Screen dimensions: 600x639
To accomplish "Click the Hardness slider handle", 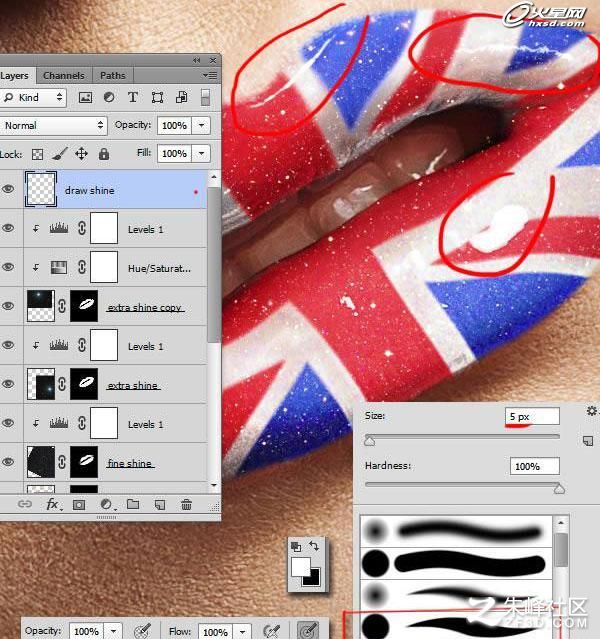I will 559,489.
